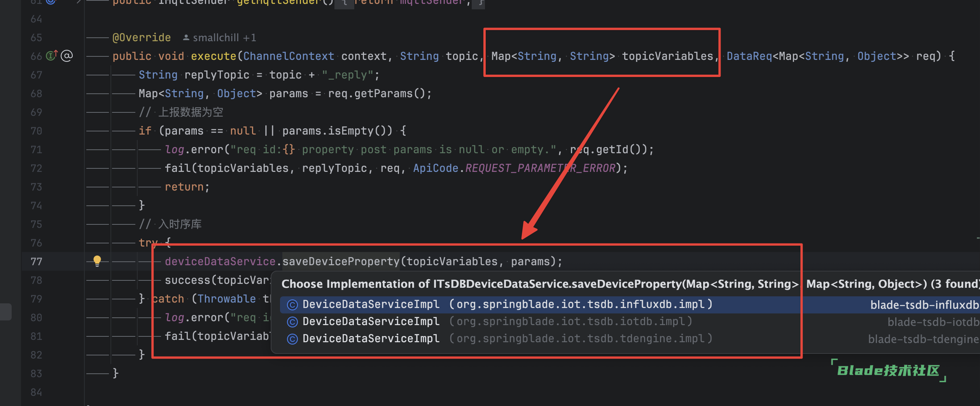This screenshot has height=406, width=980.
Task: Click the Throwable type in catch clause
Action: pos(227,299)
